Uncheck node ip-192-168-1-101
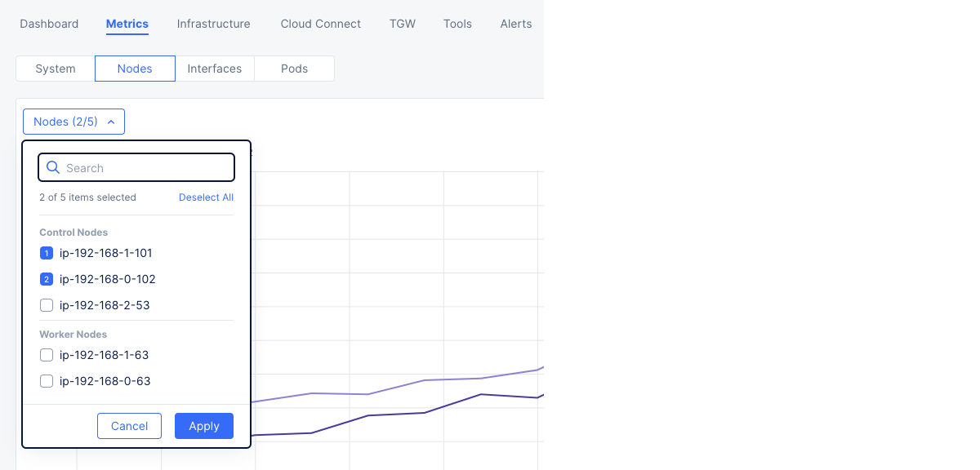 [x=47, y=253]
